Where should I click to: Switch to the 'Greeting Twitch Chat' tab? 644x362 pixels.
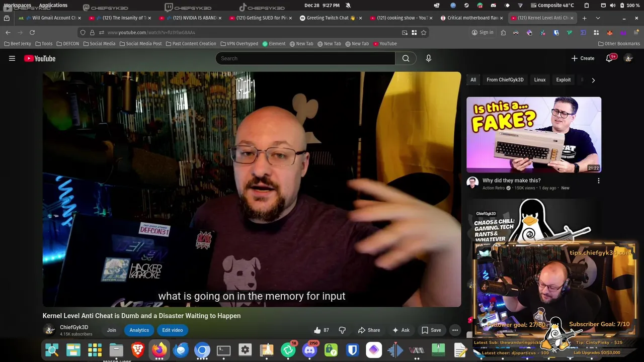click(x=331, y=18)
